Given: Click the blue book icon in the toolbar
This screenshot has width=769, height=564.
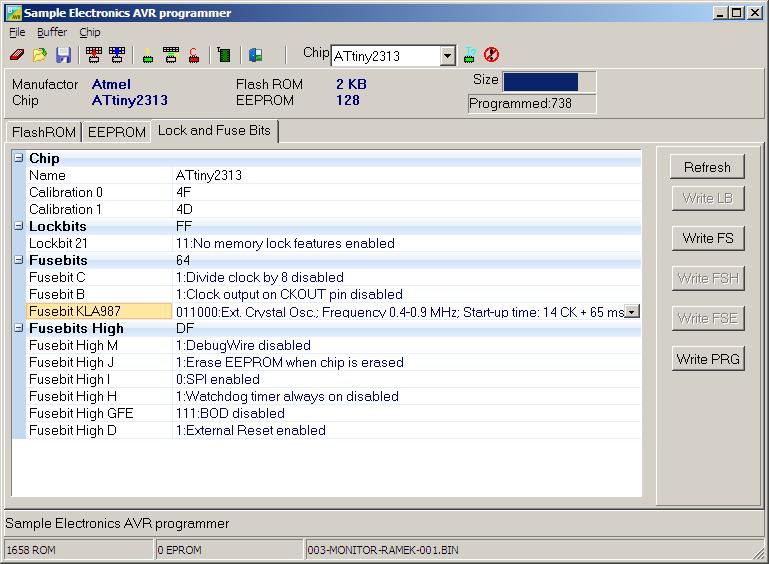Looking at the screenshot, I should [255, 56].
